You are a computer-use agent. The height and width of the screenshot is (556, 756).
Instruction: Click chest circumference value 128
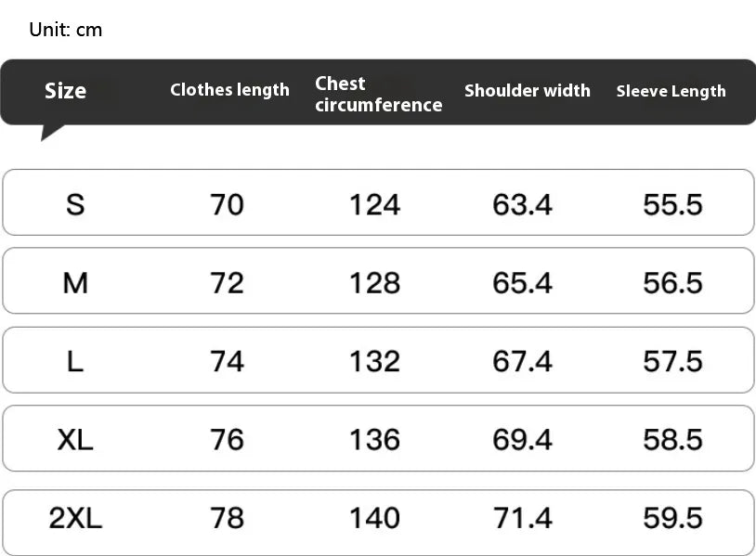pyautogui.click(x=374, y=282)
